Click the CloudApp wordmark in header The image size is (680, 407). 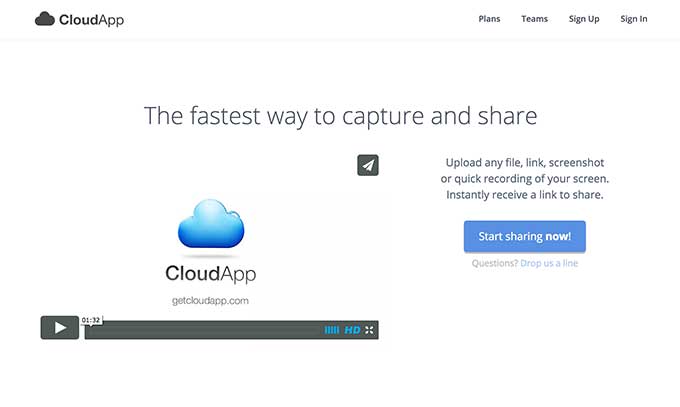point(92,20)
